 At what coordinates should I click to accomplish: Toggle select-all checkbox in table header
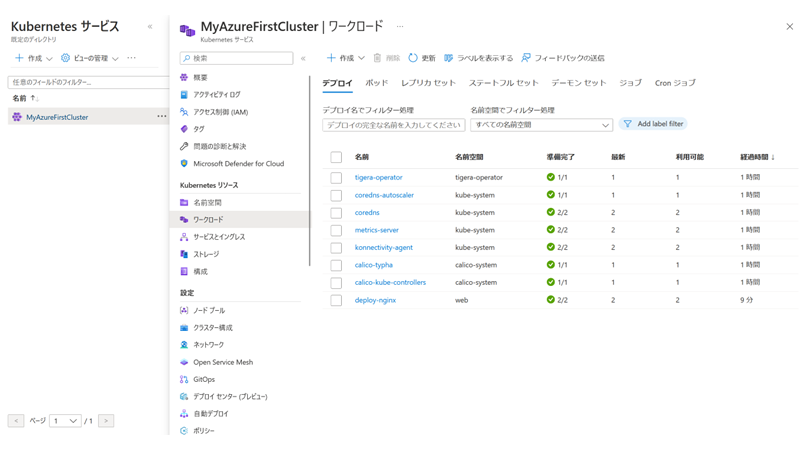(336, 157)
